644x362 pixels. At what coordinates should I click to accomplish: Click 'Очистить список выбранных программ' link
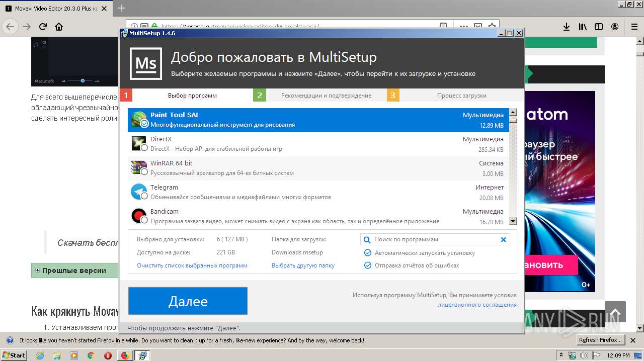pyautogui.click(x=192, y=265)
